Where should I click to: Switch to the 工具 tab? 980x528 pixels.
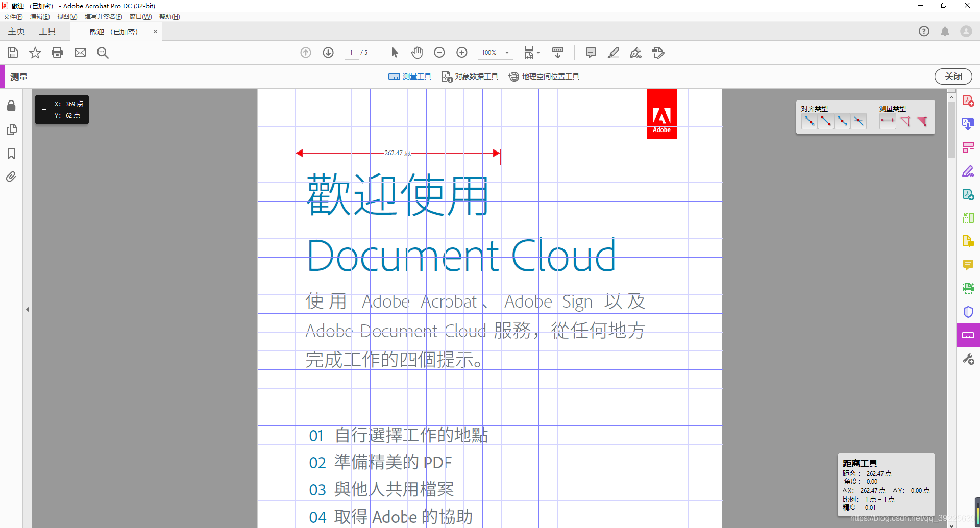[x=47, y=31]
